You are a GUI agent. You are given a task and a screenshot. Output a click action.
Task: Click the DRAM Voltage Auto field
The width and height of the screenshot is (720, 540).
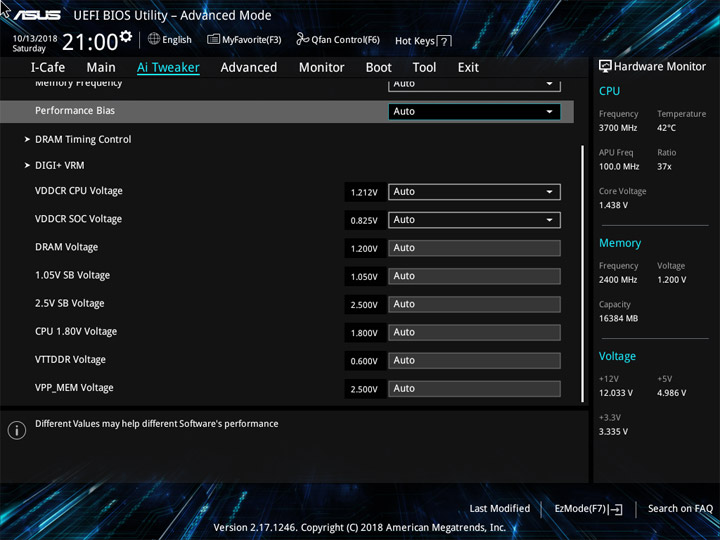pyautogui.click(x=474, y=248)
